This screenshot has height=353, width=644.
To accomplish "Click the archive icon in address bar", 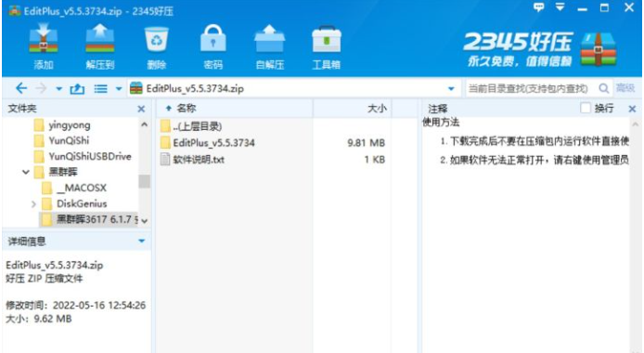I will [x=136, y=88].
